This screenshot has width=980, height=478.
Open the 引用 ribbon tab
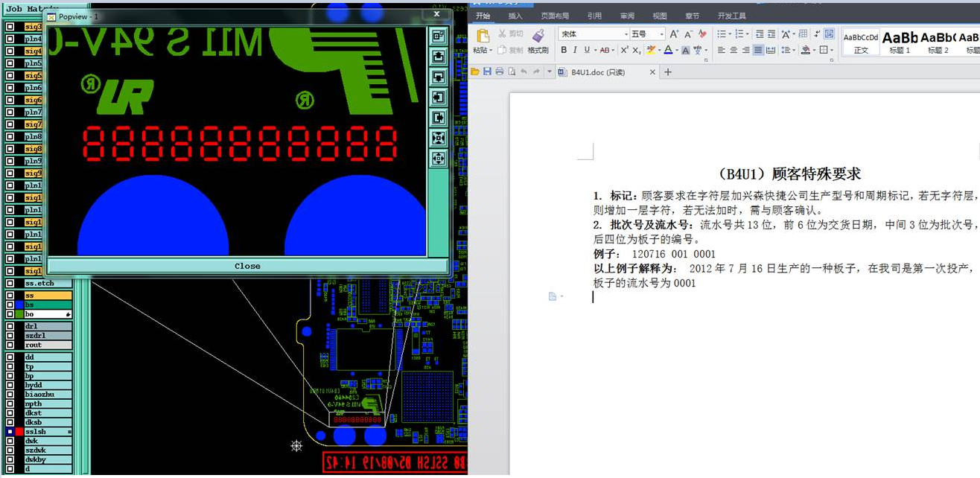(594, 16)
